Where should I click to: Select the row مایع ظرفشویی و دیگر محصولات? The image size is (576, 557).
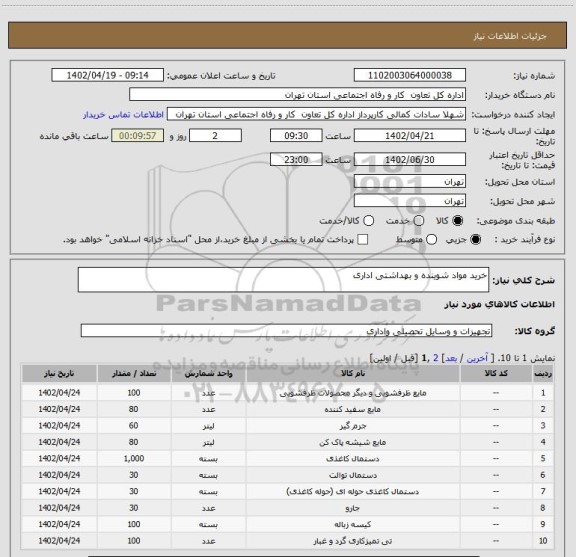coord(287,393)
